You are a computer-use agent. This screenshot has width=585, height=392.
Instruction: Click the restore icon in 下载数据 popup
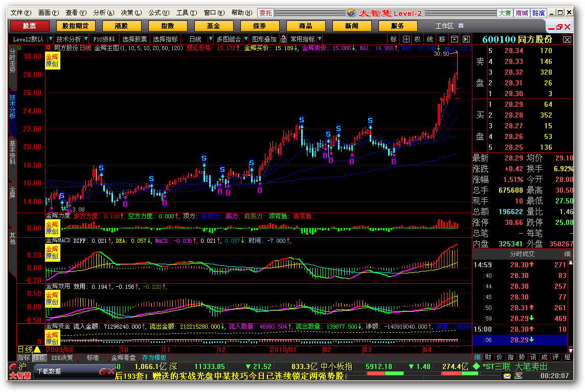tap(103, 371)
